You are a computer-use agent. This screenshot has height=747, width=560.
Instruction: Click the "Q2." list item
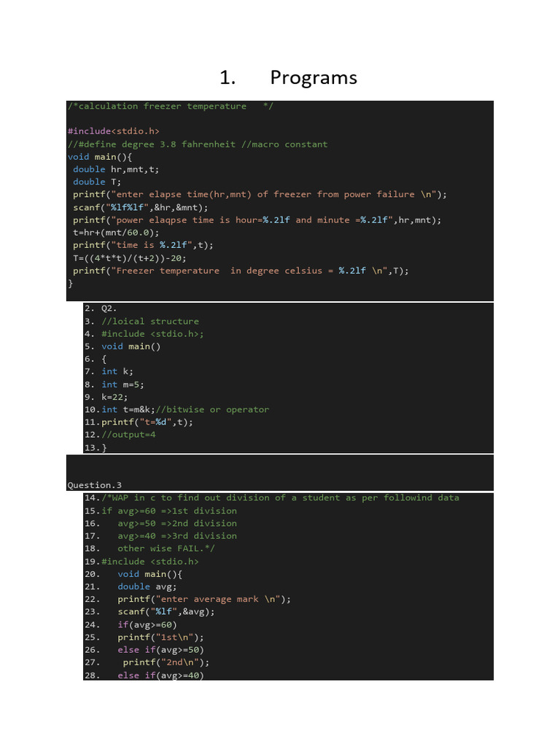[x=109, y=309]
